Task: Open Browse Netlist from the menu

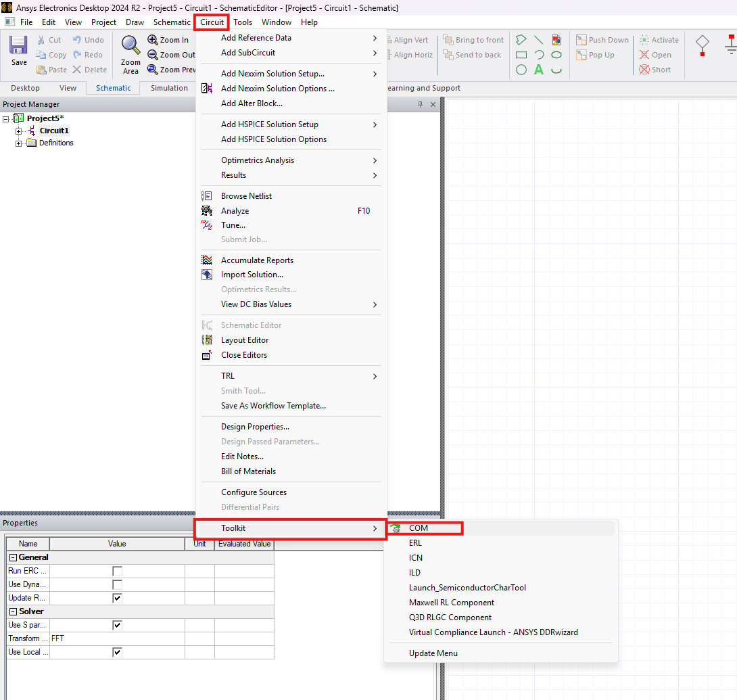Action: click(246, 196)
